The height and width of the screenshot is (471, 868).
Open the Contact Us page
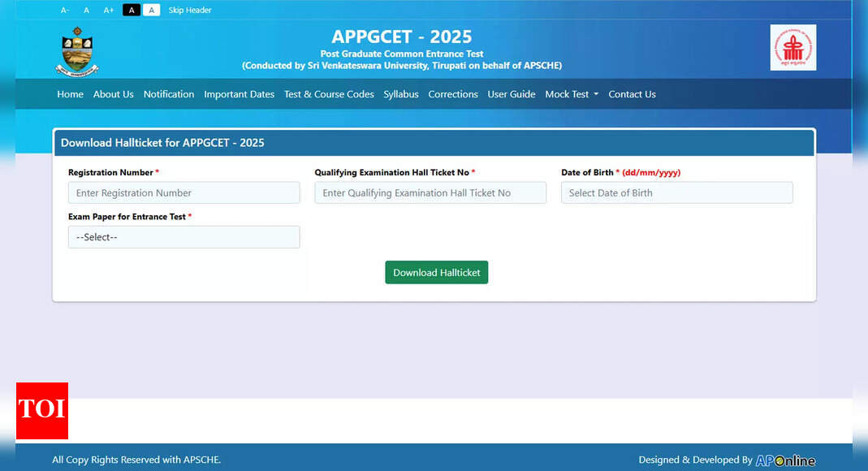pos(632,94)
